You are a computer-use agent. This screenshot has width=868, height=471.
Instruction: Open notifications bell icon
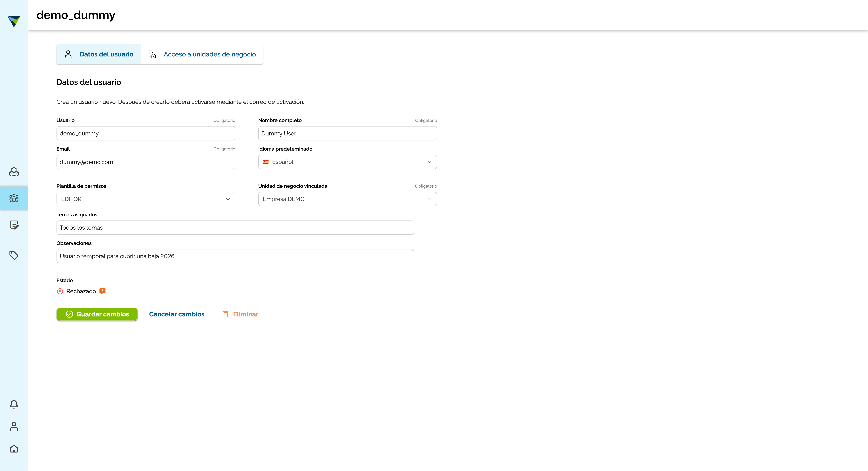14,404
